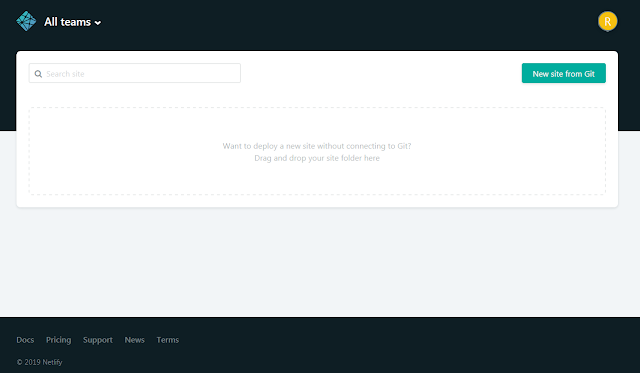Click the Netlify logo icon
640x373 pixels.
click(x=26, y=21)
